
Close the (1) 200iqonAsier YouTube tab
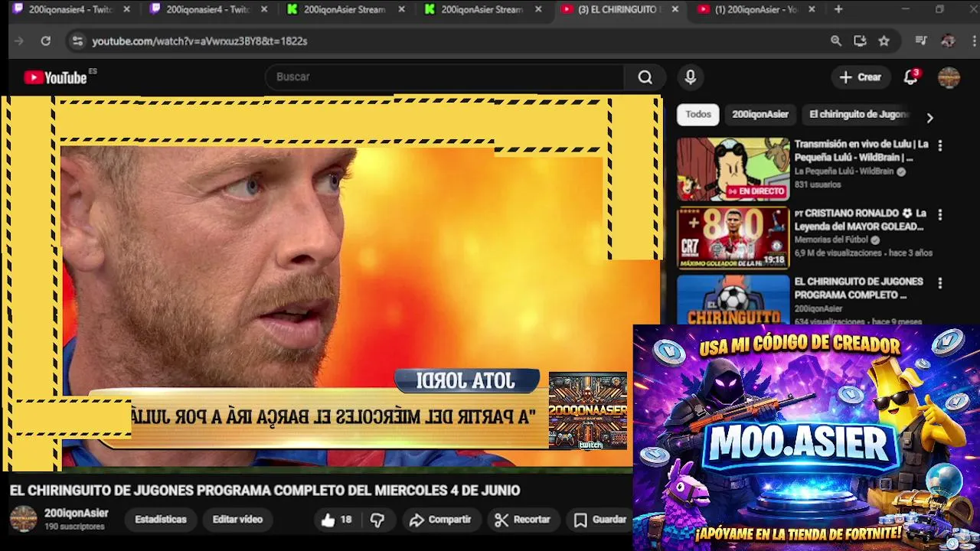pos(812,9)
